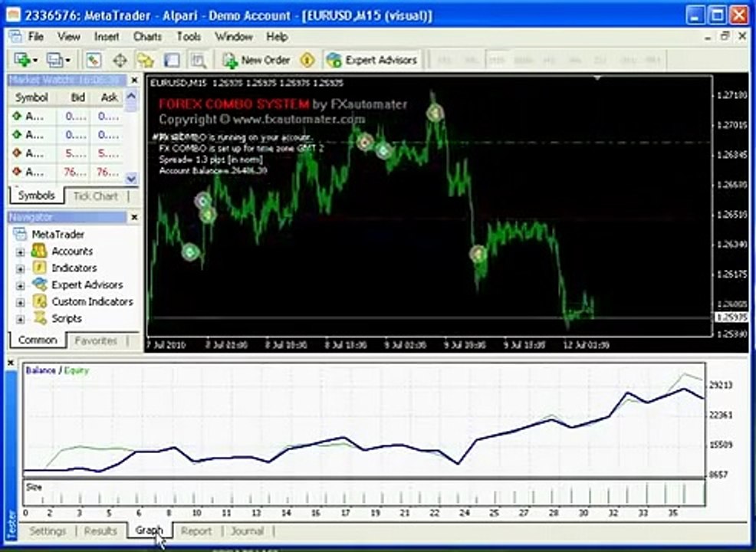Image resolution: width=756 pixels, height=552 pixels.
Task: Select the MetaTrader root node in Navigator
Action: (58, 235)
